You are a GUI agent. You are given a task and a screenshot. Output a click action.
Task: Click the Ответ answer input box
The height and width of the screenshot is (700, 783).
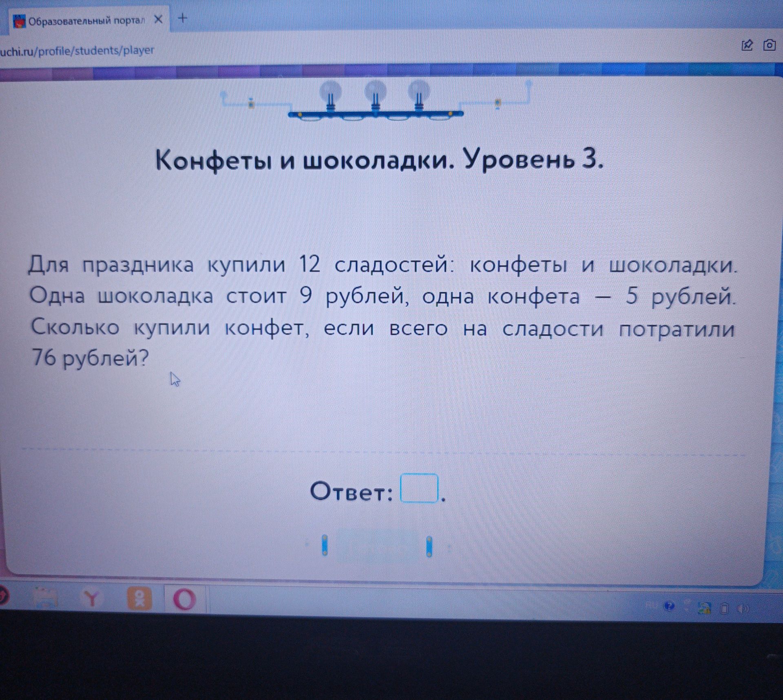(x=419, y=488)
